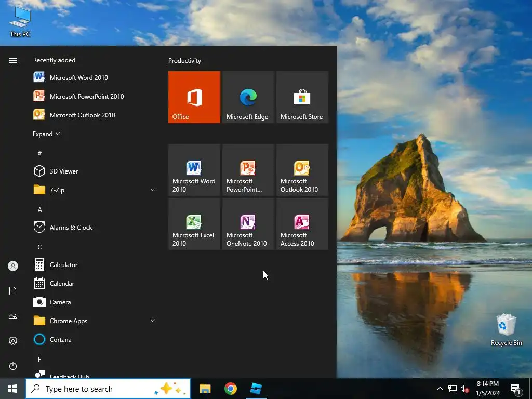Open Microsoft OneNote 2010 tile
532x399 pixels.
(248, 224)
